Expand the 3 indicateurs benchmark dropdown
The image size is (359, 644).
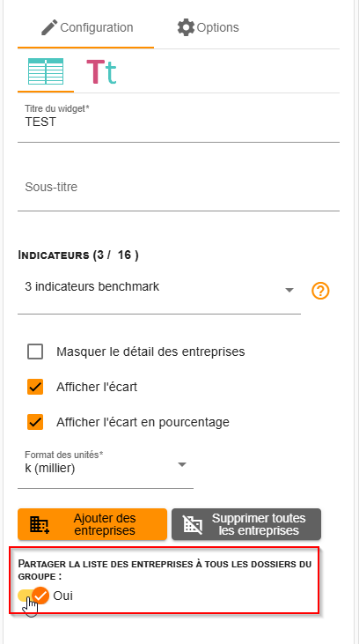pos(159,290)
